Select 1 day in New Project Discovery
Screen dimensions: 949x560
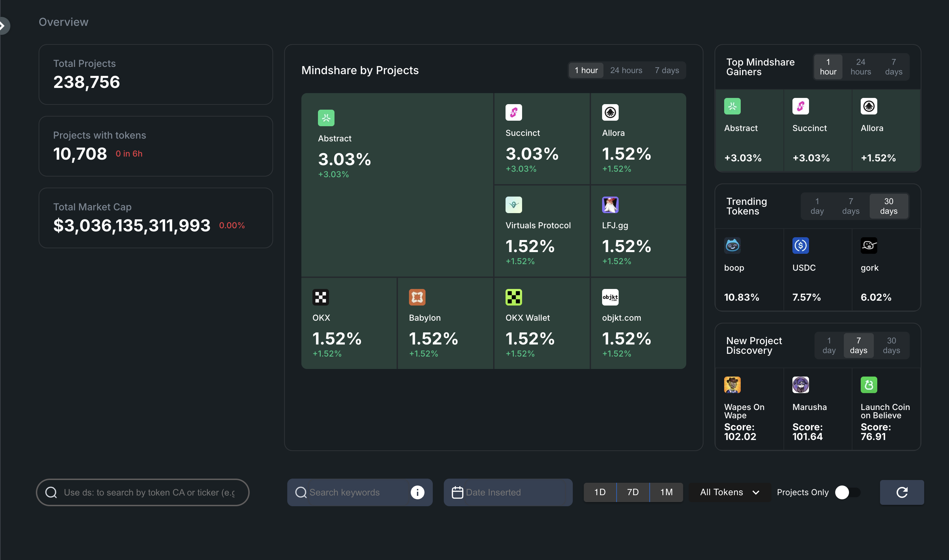click(829, 345)
